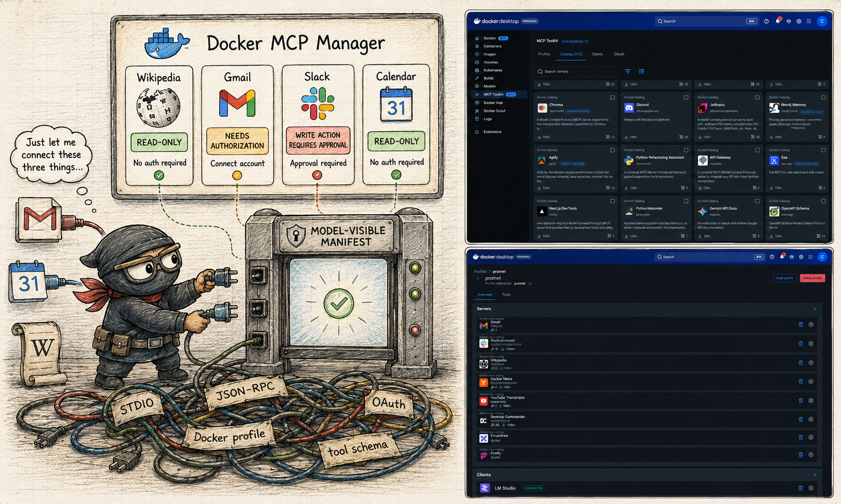Open Logs in the catalog window sidebar
Screen dimensions: 841x504
click(487, 119)
